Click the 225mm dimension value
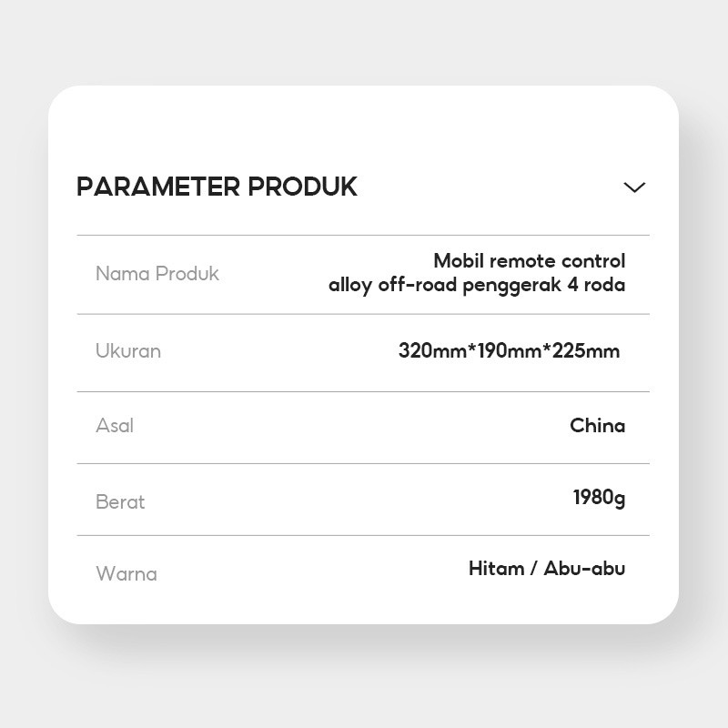 click(584, 350)
